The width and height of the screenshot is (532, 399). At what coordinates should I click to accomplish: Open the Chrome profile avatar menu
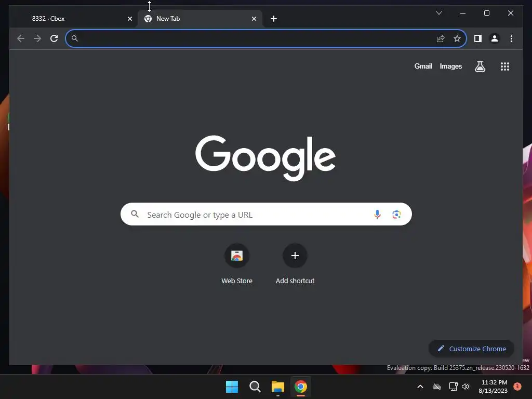pyautogui.click(x=495, y=38)
